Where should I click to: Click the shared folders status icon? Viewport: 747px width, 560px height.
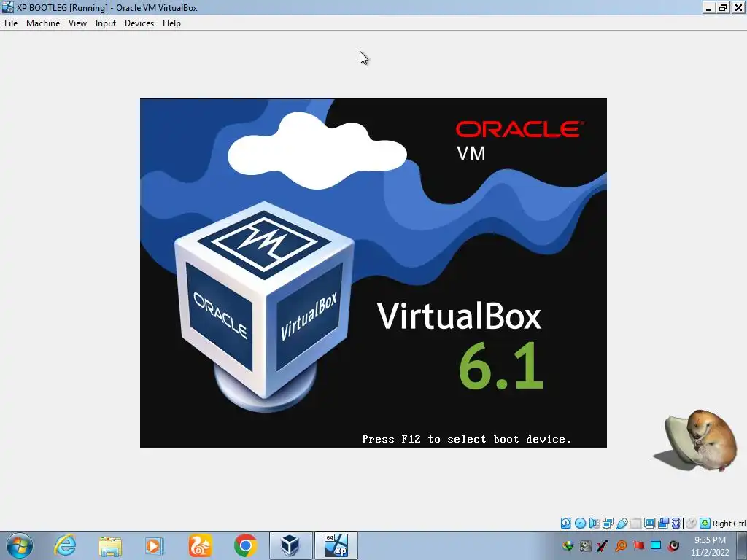[635, 524]
